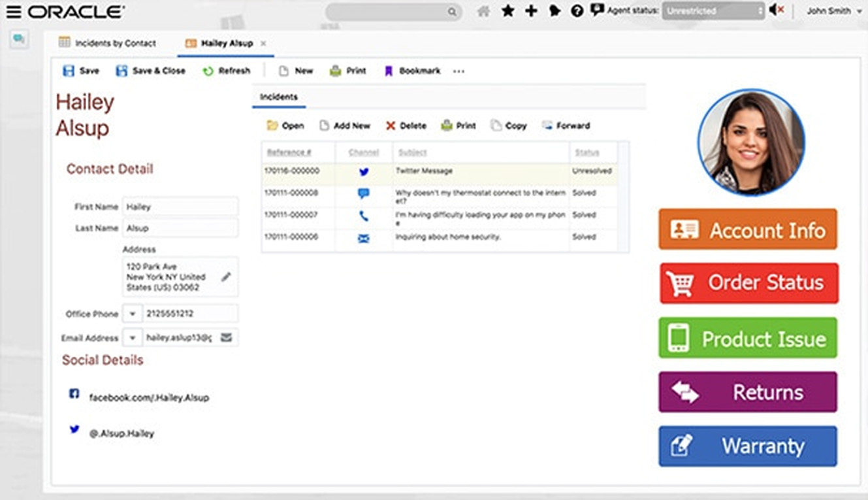Open the Office Phone type dropdown arrow
The width and height of the screenshot is (868, 500).
tap(133, 314)
